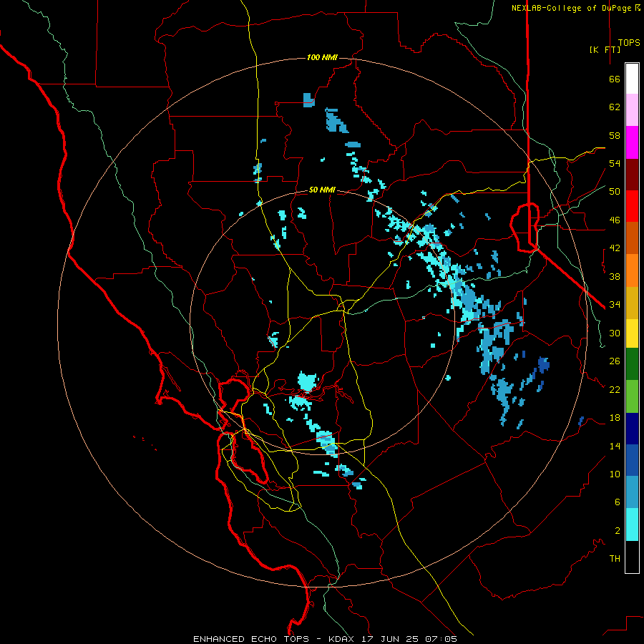Click the legend value 62

(x=615, y=107)
